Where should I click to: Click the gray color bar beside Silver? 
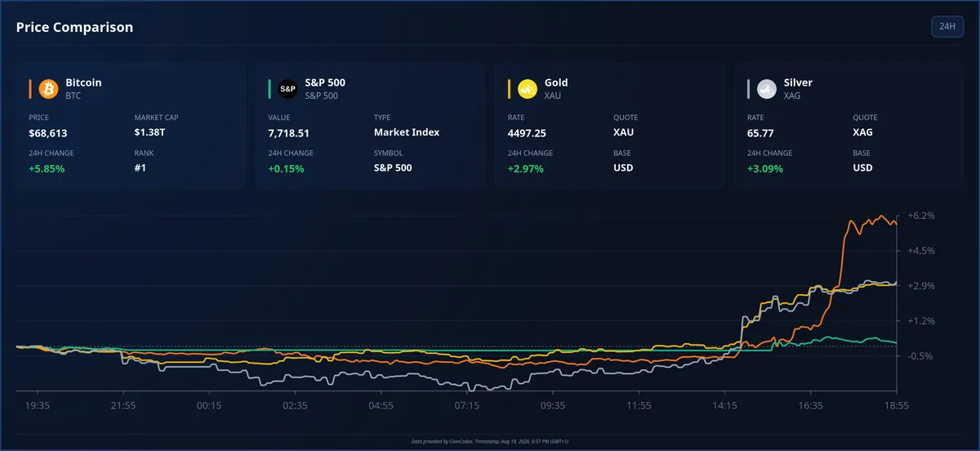[x=748, y=88]
